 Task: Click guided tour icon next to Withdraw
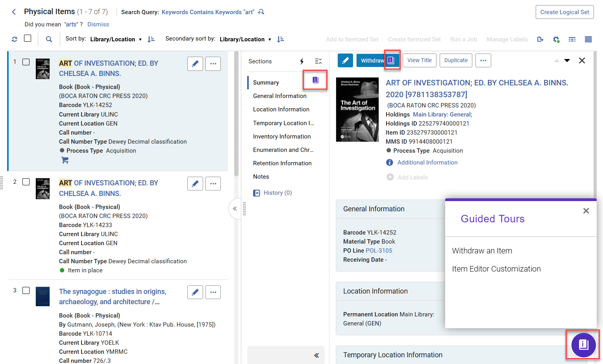tap(391, 60)
